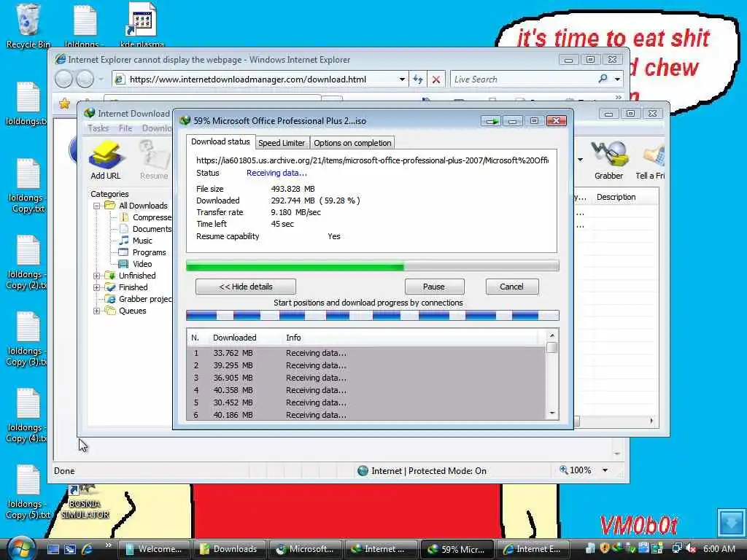Switch to the Speed Limiter tab

282,143
